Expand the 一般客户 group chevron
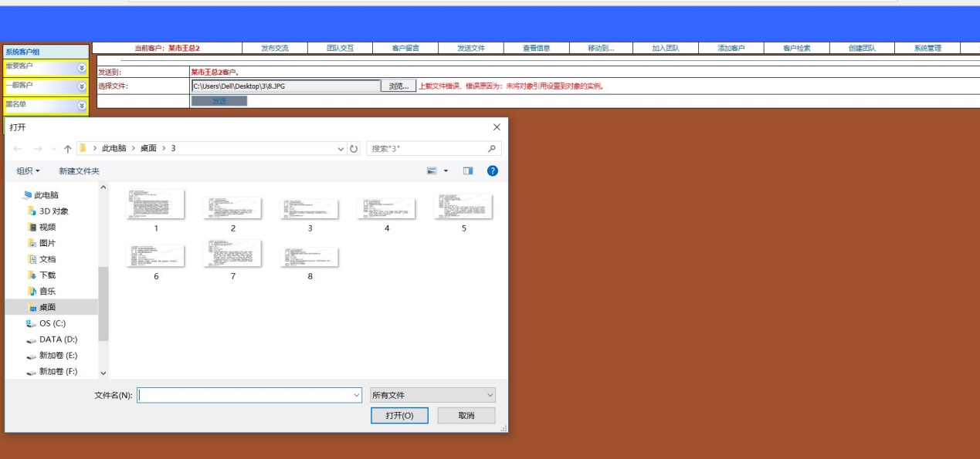 click(82, 86)
